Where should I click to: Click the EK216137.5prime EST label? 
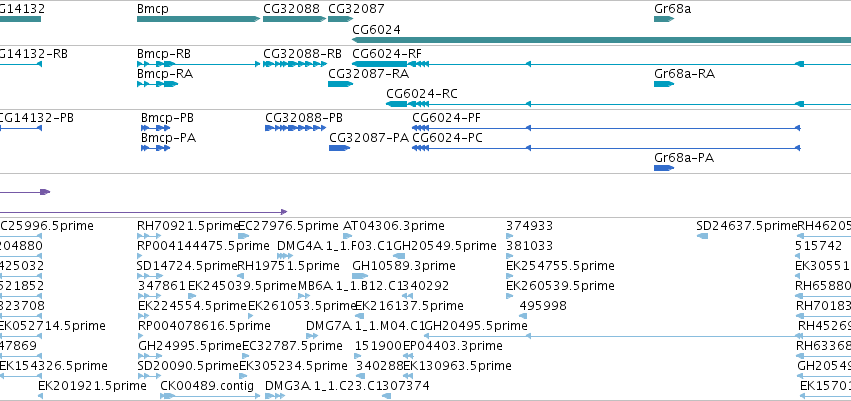pyautogui.click(x=410, y=306)
